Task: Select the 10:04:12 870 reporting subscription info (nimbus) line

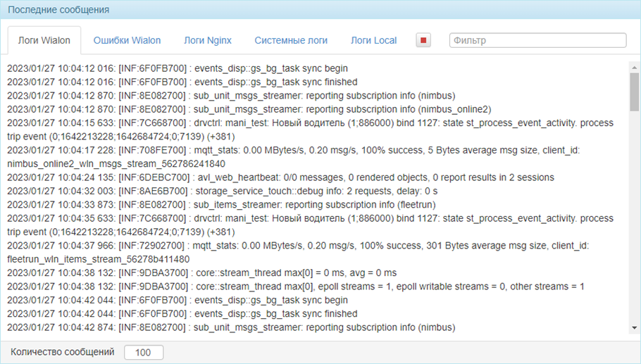Action: coord(231,96)
